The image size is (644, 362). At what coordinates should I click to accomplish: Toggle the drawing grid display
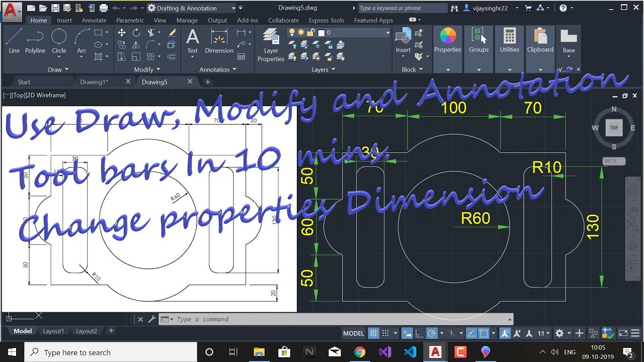pyautogui.click(x=373, y=333)
